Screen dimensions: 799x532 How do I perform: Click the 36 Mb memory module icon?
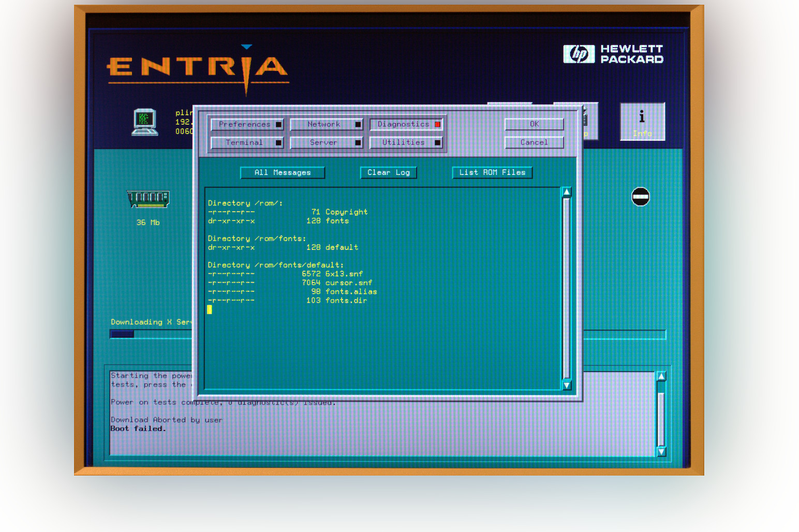tap(148, 199)
